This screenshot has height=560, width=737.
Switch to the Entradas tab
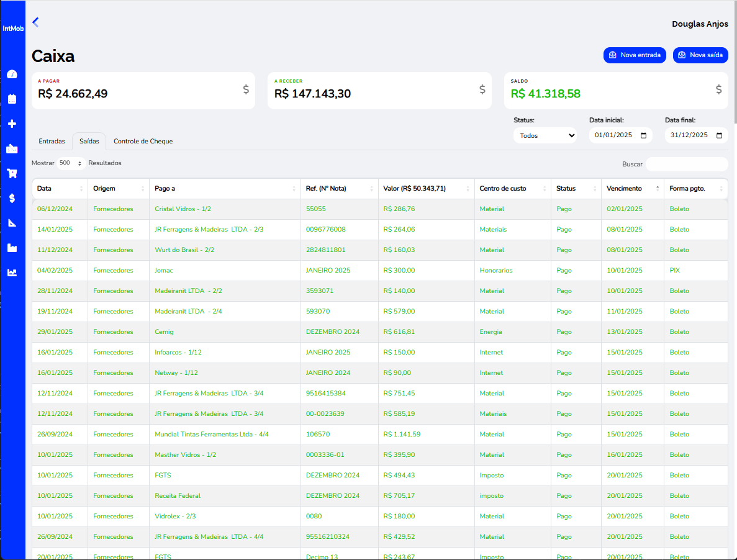tap(52, 142)
